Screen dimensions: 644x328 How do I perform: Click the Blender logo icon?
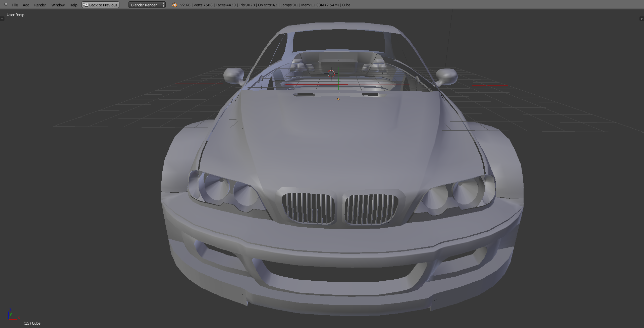(x=174, y=5)
